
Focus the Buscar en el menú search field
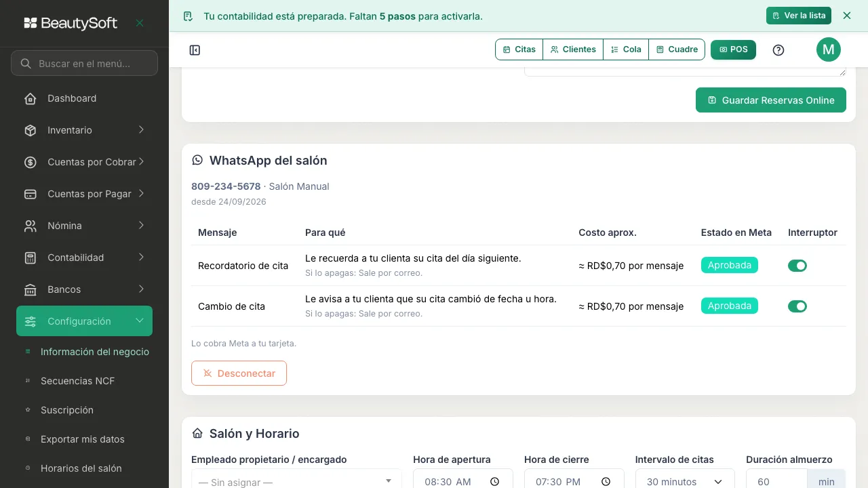click(84, 63)
